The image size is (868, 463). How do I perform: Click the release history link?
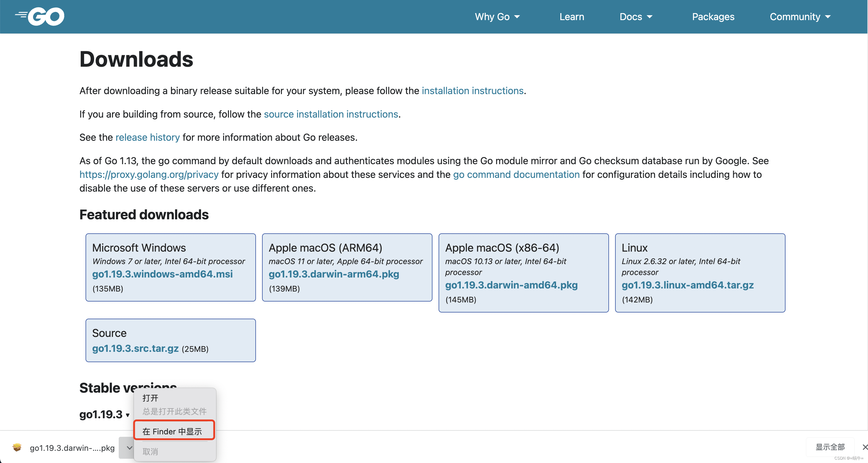[147, 137]
